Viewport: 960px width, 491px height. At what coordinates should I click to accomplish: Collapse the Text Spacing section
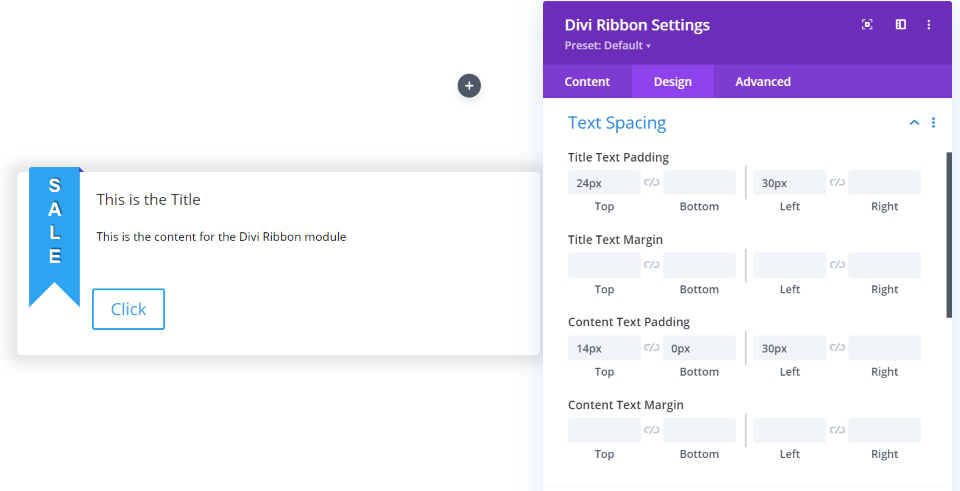coord(913,123)
